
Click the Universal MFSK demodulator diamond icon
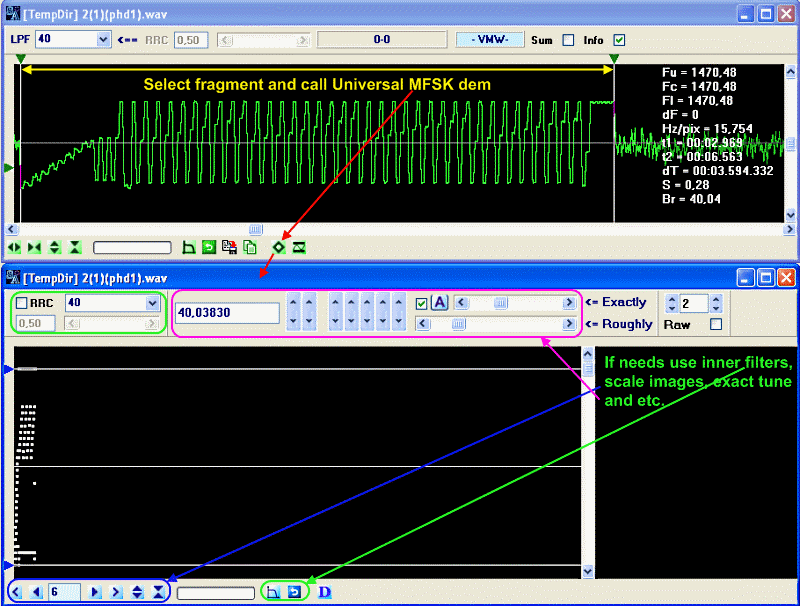pyautogui.click(x=279, y=247)
